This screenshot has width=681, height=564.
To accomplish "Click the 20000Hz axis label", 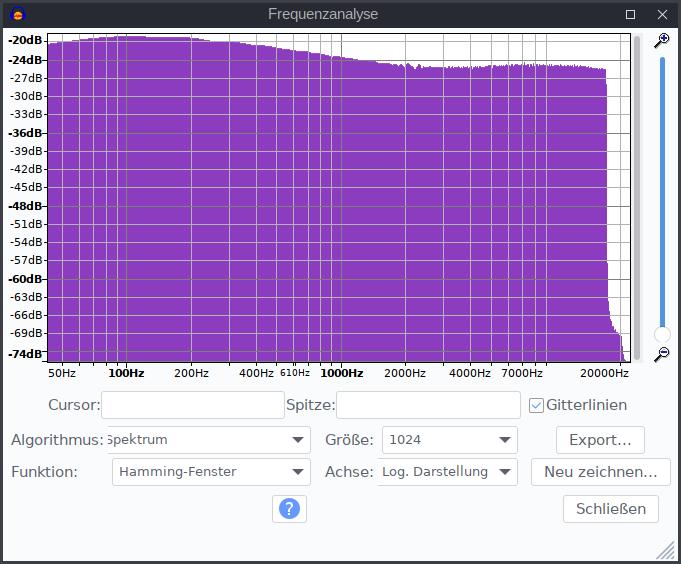I will pos(604,373).
